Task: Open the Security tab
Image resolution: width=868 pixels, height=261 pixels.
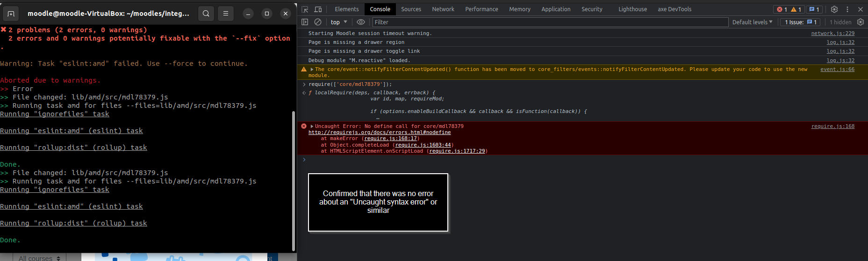Action: 592,9
